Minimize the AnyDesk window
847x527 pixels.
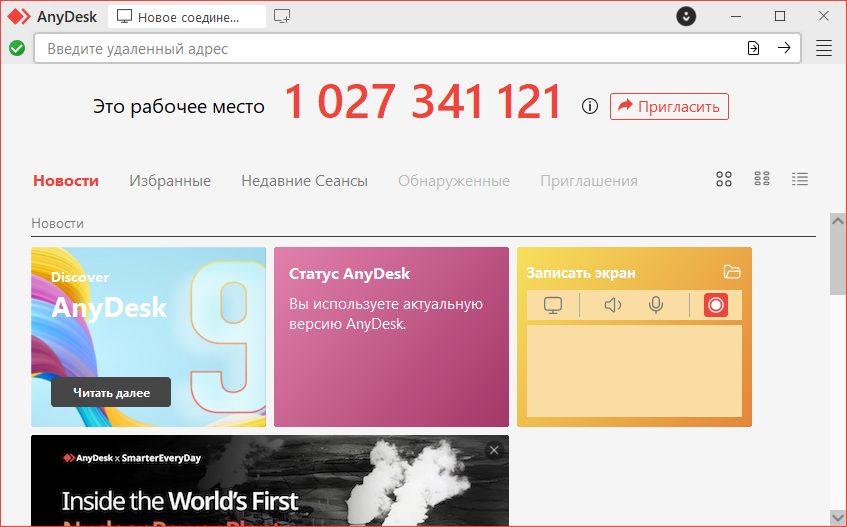point(736,16)
